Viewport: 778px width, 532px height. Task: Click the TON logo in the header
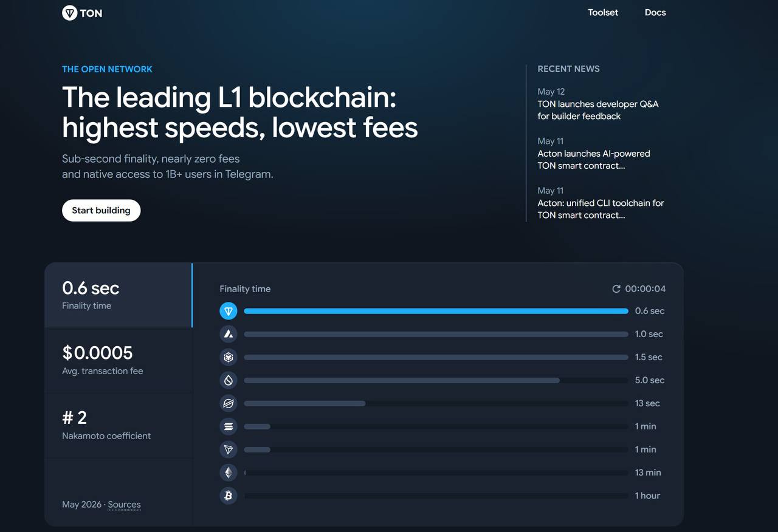pyautogui.click(x=82, y=13)
